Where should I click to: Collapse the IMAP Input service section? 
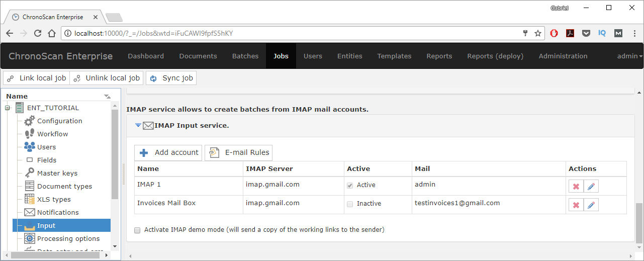(x=138, y=125)
